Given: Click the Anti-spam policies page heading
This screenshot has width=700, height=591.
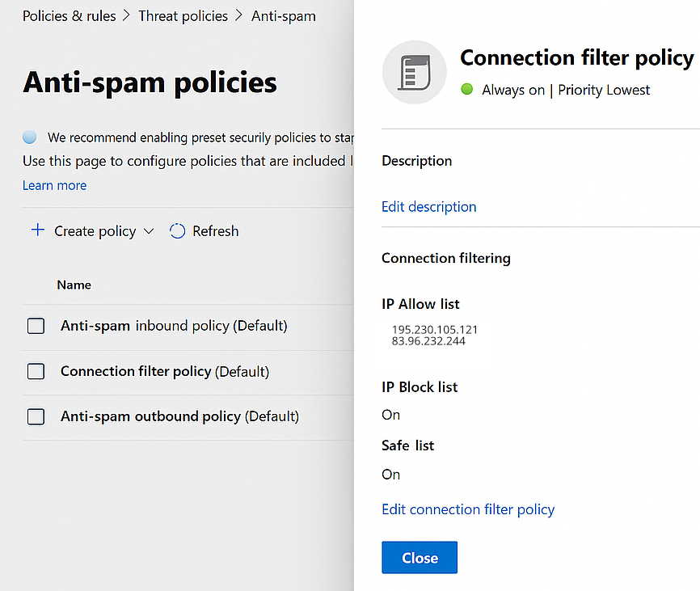Looking at the screenshot, I should point(150,82).
